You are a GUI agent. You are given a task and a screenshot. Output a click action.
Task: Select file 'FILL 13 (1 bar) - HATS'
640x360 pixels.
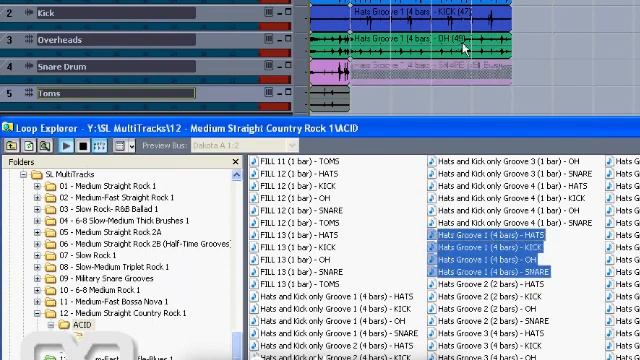[x=299, y=235]
